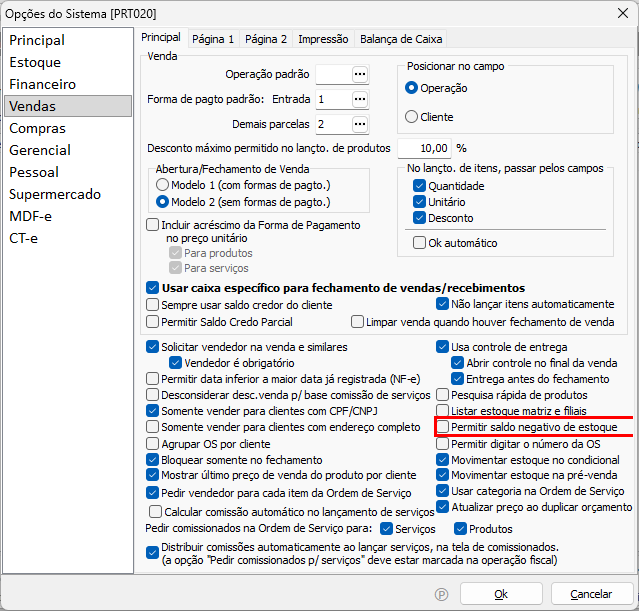
Task: Confirm settings with the Ok button
Action: pos(501,594)
